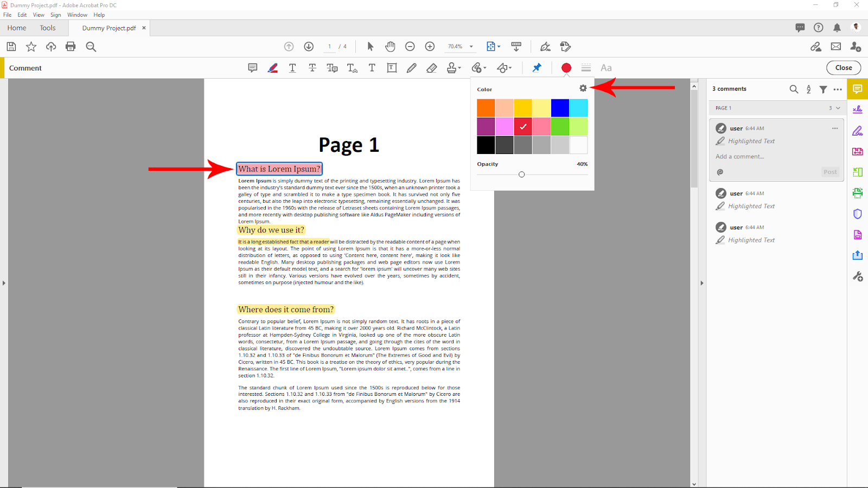Screen dimensions: 868x488
Task: Open color popup gear settings
Action: click(x=583, y=88)
